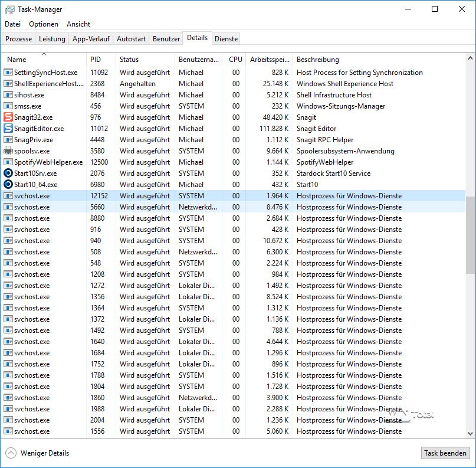
Task: Sort by the Arbeitsspeicher column header
Action: pyautogui.click(x=269, y=60)
